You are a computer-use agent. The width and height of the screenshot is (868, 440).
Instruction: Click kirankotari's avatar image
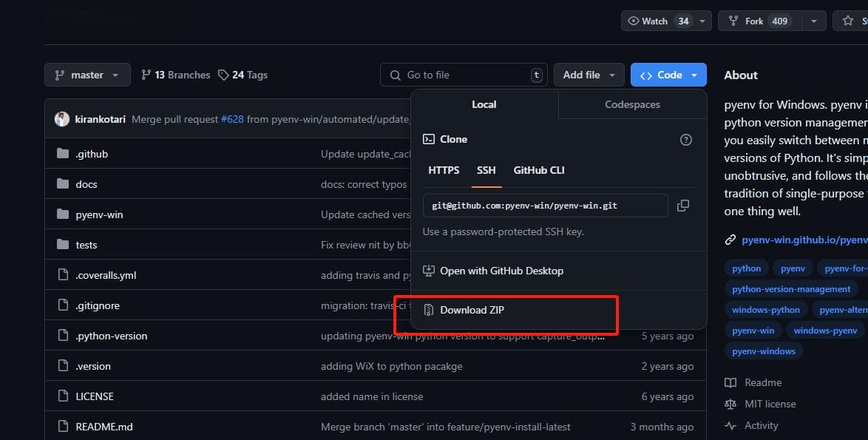62,119
